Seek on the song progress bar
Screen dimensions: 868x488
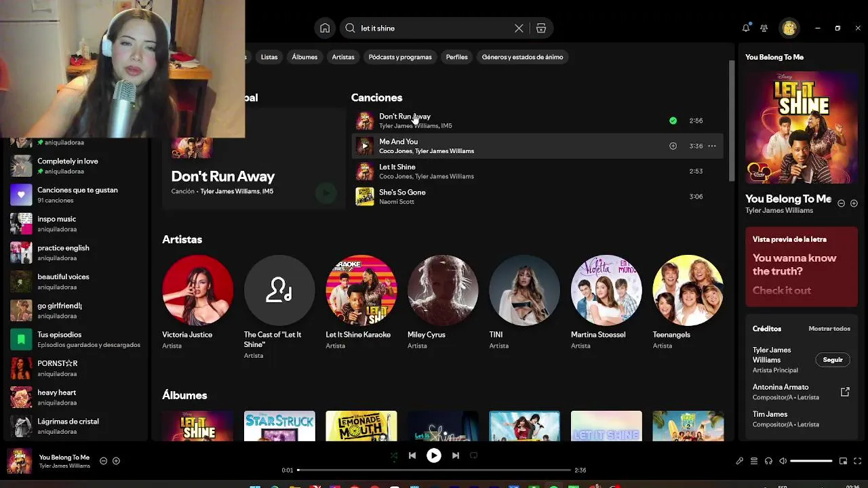coord(434,470)
